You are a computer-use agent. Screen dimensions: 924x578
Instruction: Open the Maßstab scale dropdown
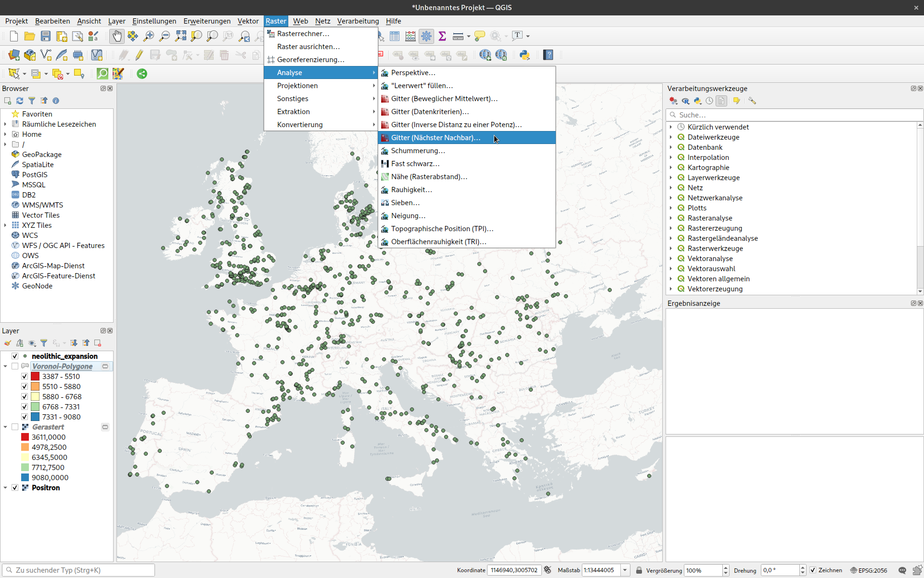pos(625,570)
